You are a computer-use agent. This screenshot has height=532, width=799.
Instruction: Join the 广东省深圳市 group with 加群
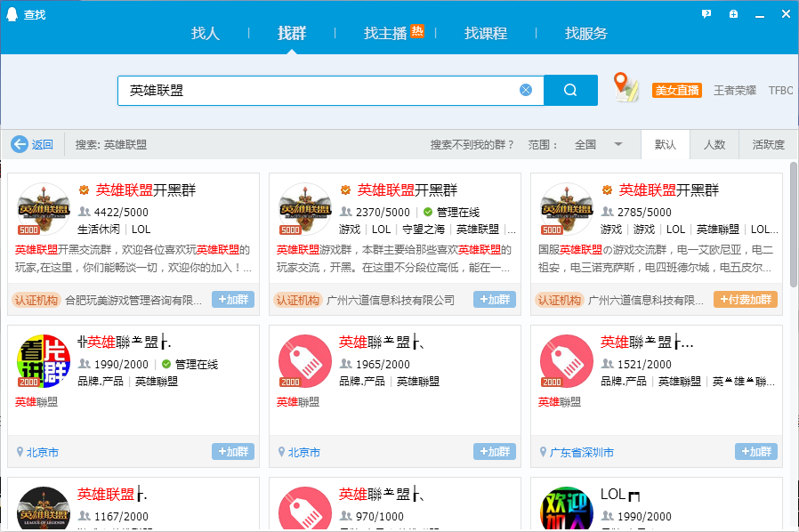pos(756,451)
